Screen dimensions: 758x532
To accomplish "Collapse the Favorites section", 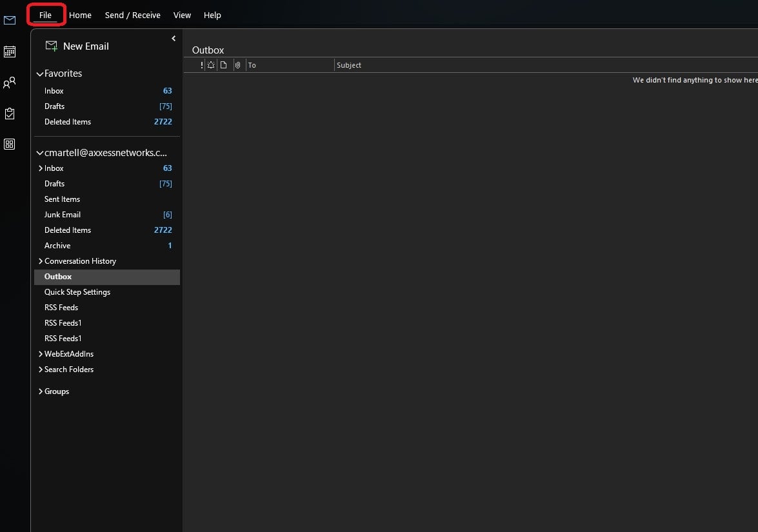I will point(40,74).
